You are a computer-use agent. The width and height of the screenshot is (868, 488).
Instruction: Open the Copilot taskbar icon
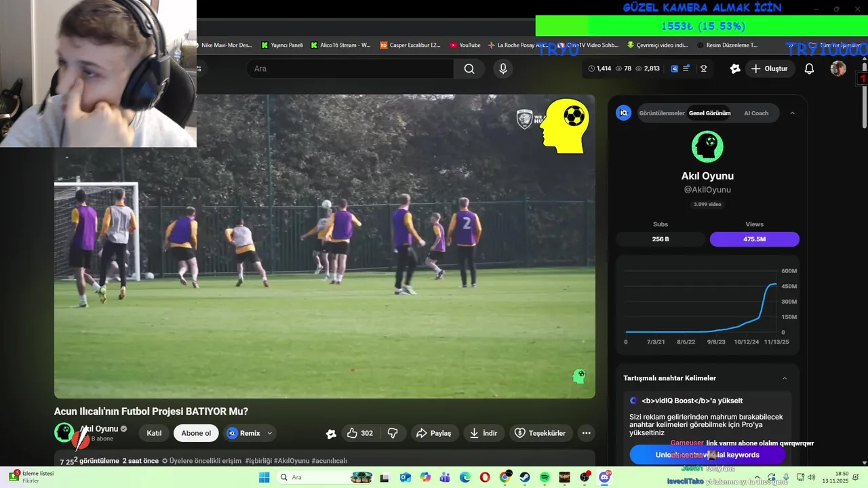coord(425,477)
